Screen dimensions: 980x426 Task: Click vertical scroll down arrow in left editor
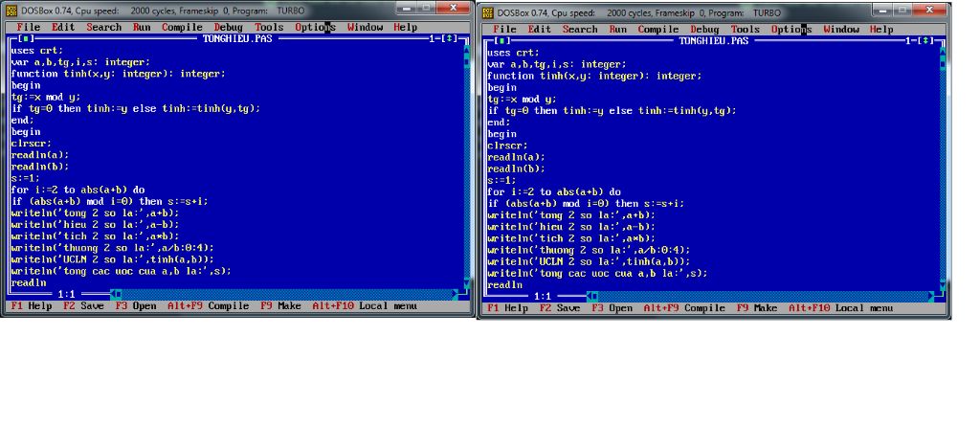pos(466,282)
